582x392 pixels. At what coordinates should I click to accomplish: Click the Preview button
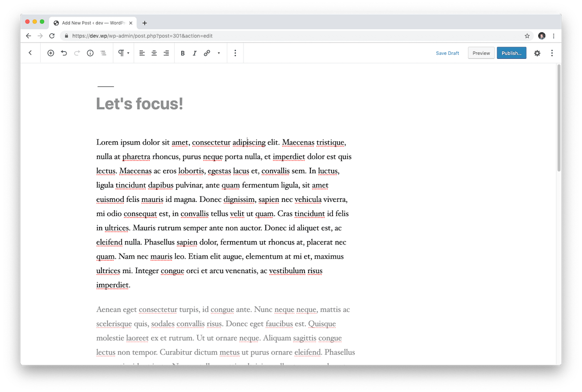tap(481, 53)
